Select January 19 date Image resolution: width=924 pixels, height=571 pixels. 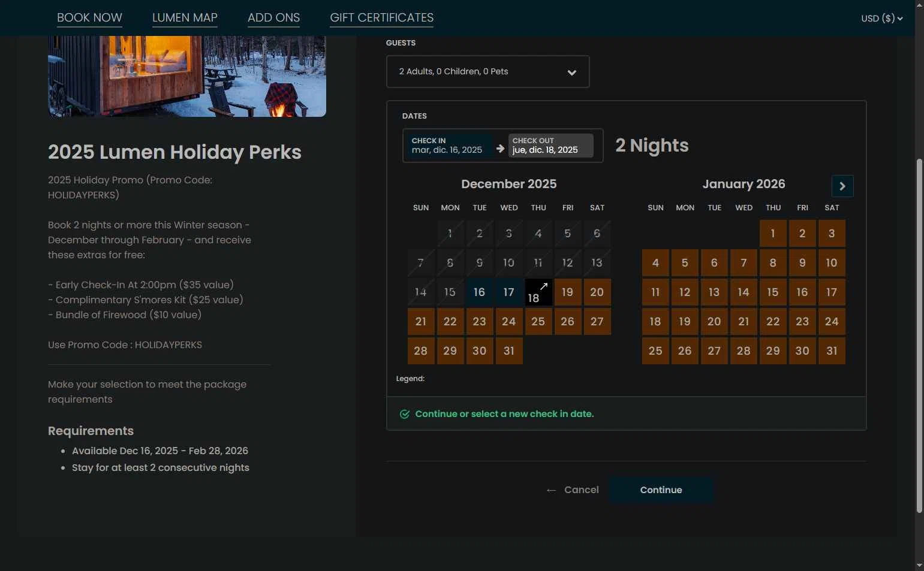click(685, 322)
